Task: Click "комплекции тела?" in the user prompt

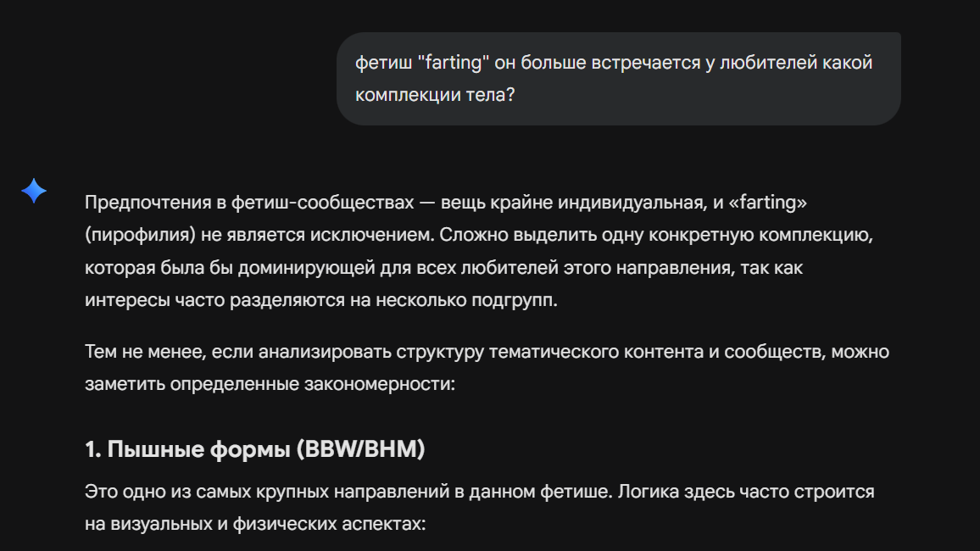Action: coord(435,94)
